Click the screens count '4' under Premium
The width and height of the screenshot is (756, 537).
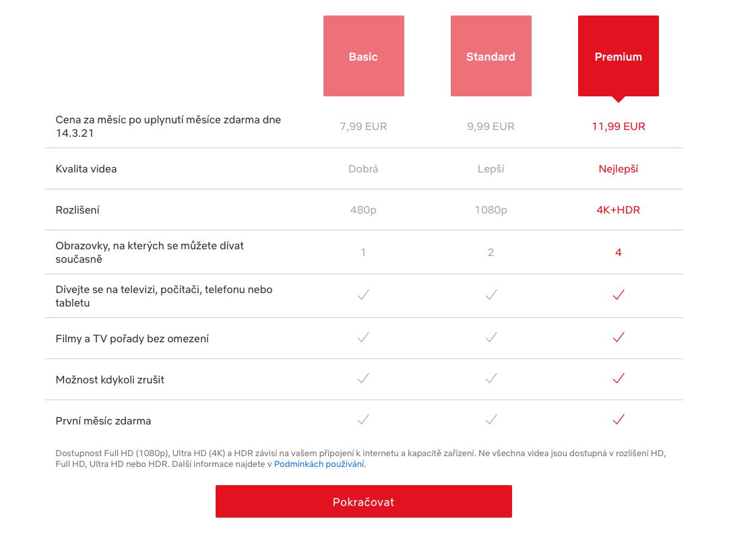point(618,252)
